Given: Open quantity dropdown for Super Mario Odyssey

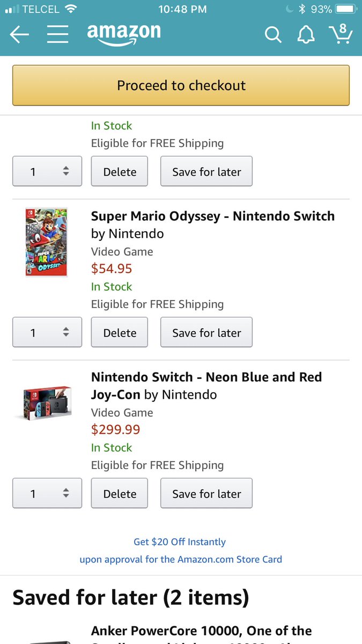Looking at the screenshot, I should point(47,333).
